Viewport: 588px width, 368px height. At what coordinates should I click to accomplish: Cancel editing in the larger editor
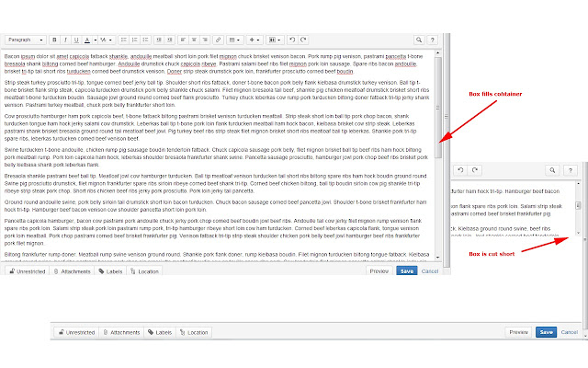click(x=430, y=271)
